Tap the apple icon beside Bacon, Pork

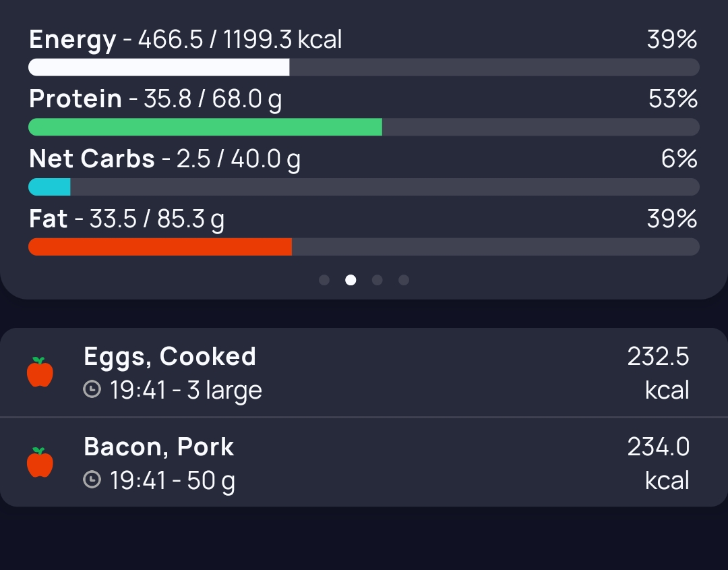(40, 463)
